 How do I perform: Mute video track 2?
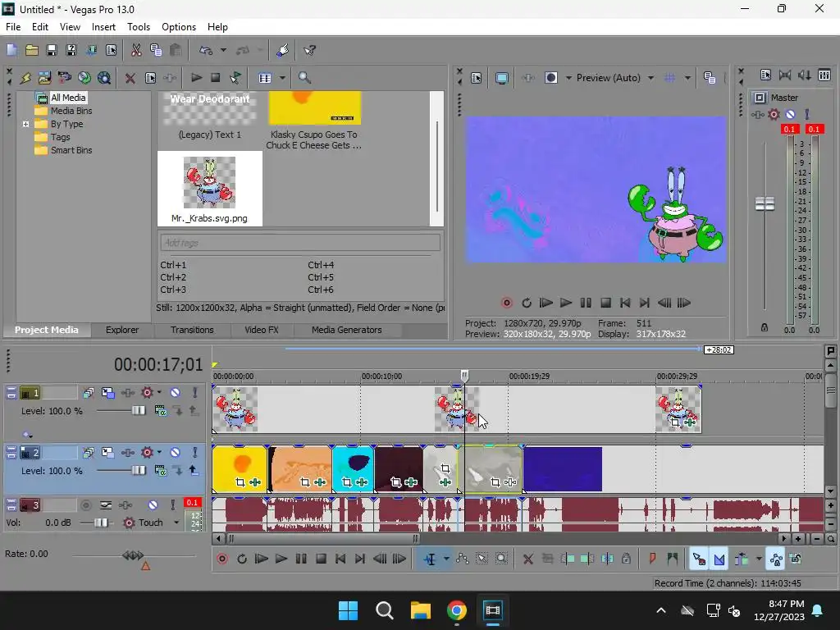point(175,453)
